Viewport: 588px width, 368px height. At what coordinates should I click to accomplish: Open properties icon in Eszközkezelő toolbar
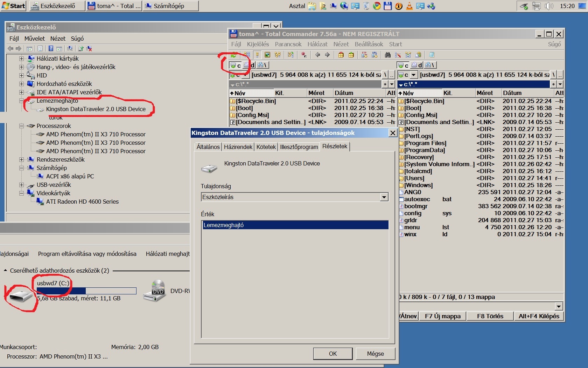(40, 49)
